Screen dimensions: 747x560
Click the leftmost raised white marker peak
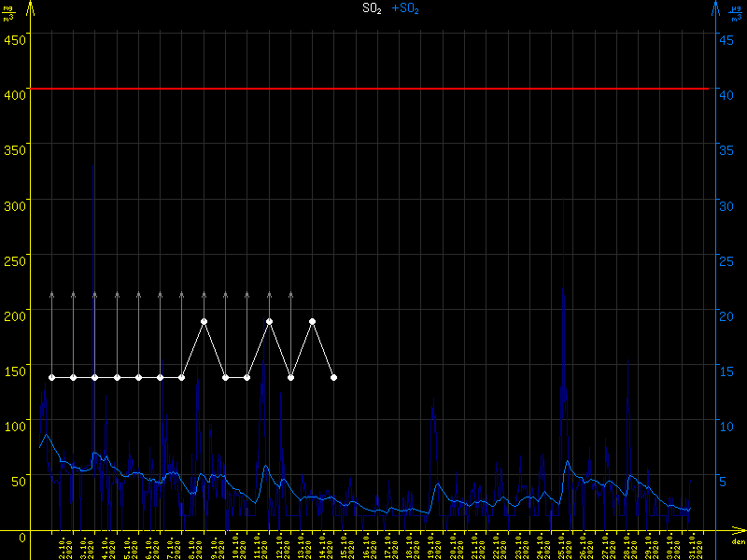pyautogui.click(x=204, y=321)
